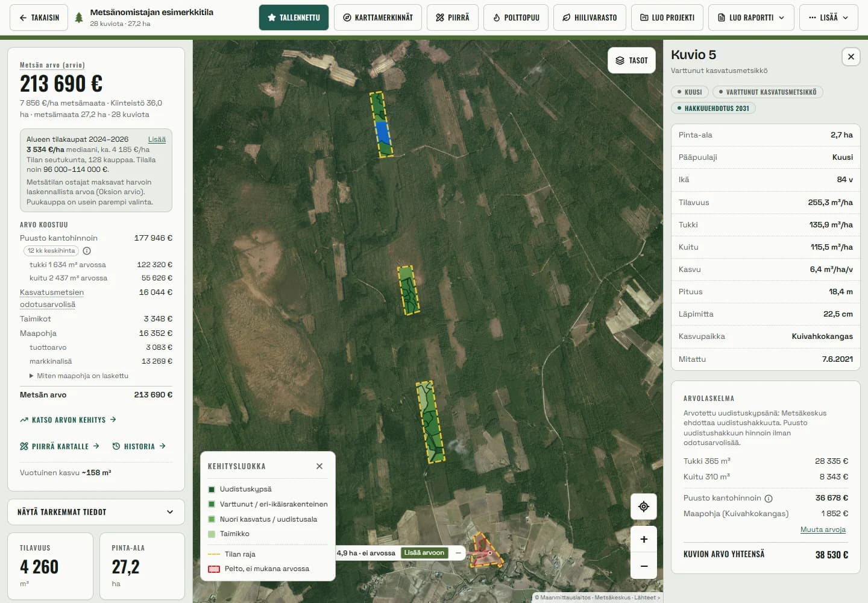Image resolution: width=868 pixels, height=603 pixels.
Task: Click info icon next to Puusto kantohinnoin
Action: coord(769,499)
